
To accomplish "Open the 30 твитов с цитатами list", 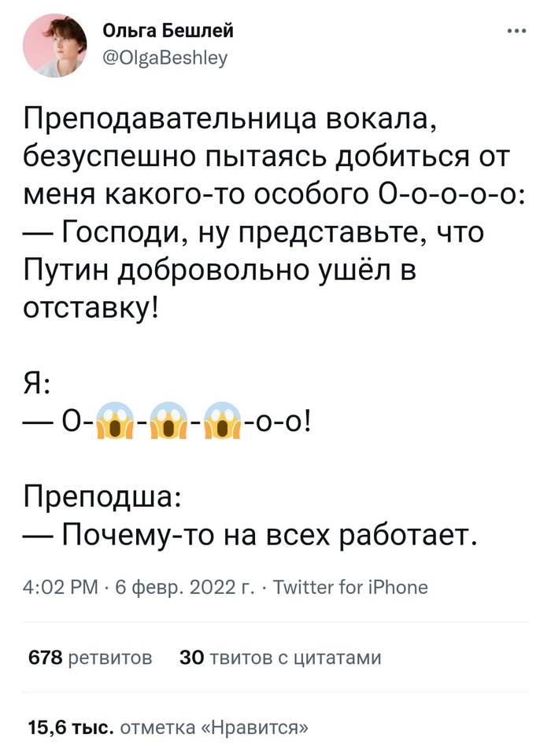I will (281, 657).
